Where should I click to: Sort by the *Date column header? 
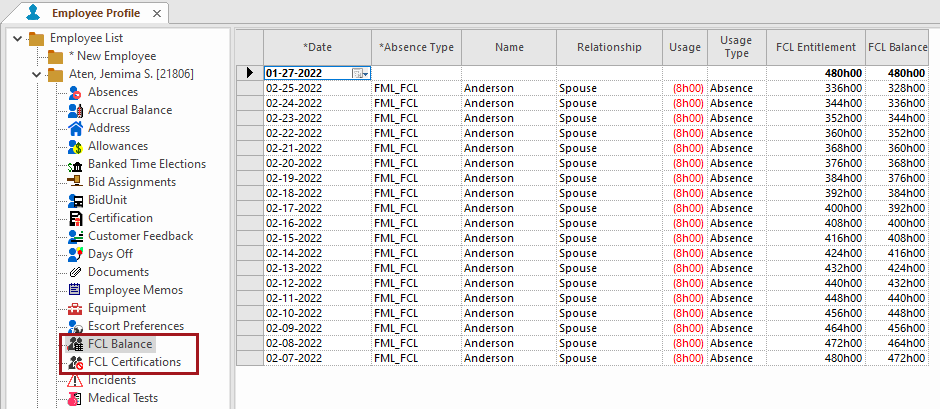(x=318, y=47)
